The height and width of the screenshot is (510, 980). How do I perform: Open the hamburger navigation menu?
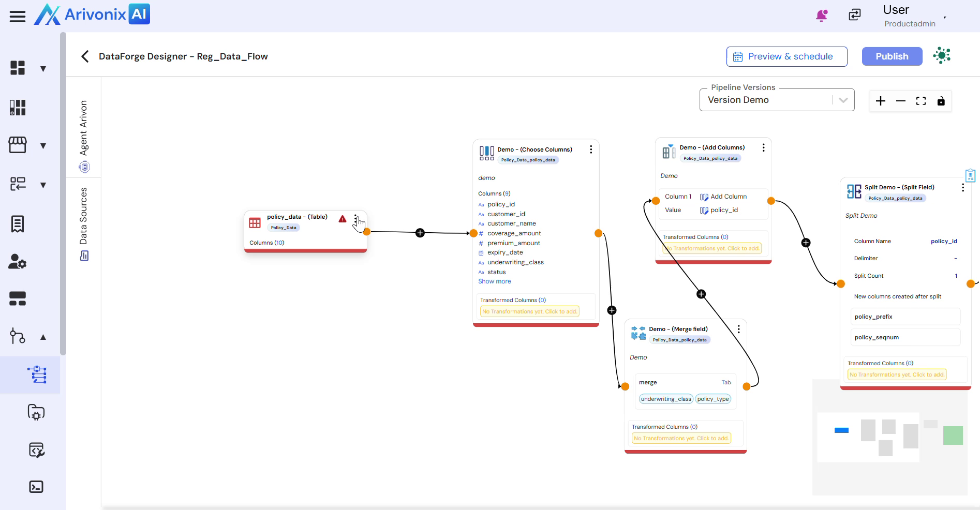tap(18, 17)
